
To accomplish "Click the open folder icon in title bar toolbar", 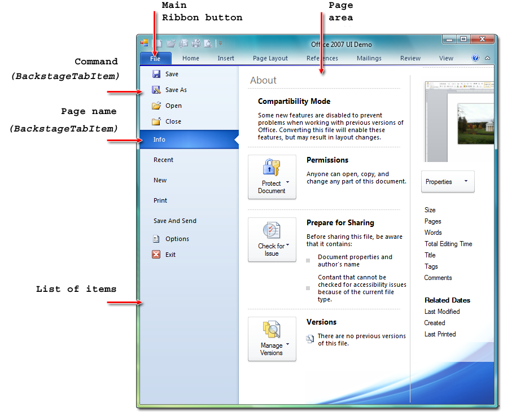I will coord(171,43).
